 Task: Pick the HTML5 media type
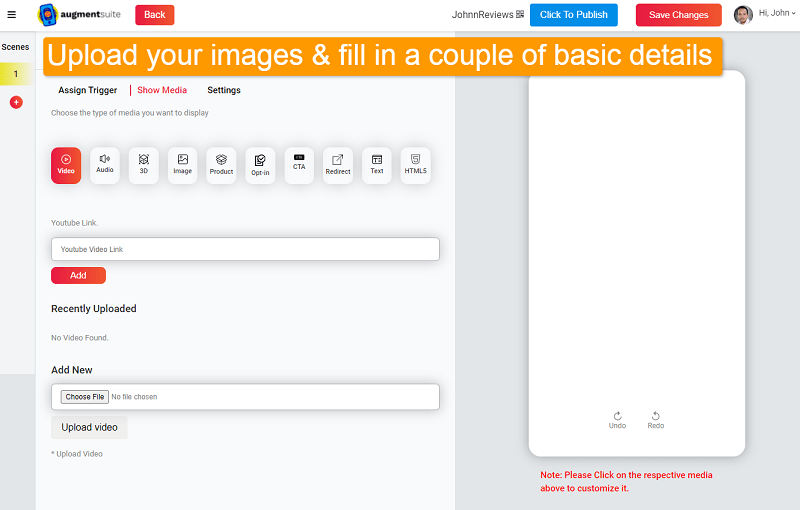(x=415, y=165)
